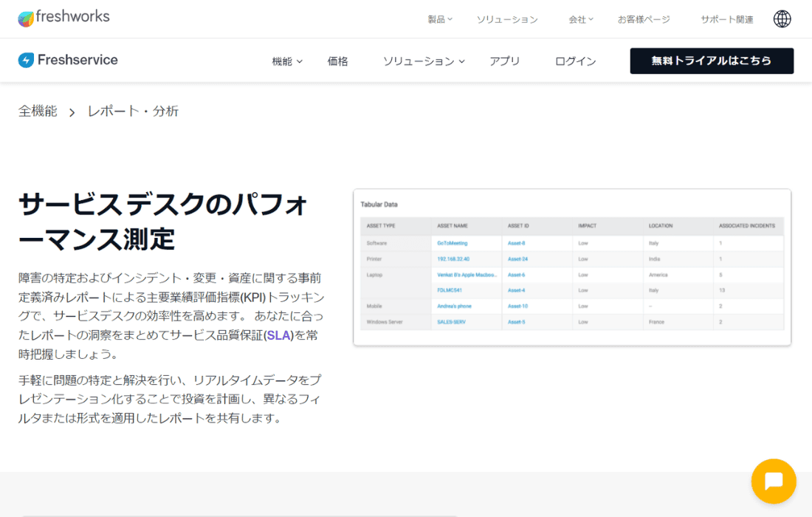Viewport: 812px width, 517px height.
Task: Click the ASSET TYPE column header
Action: [x=381, y=226]
